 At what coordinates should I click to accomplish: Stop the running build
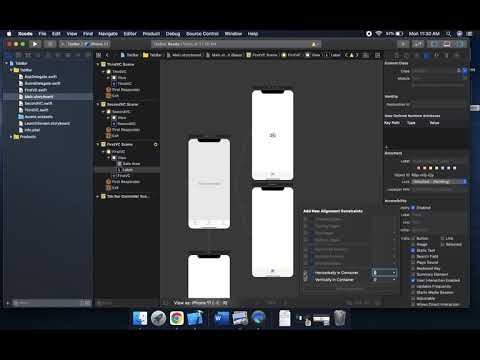coord(50,44)
